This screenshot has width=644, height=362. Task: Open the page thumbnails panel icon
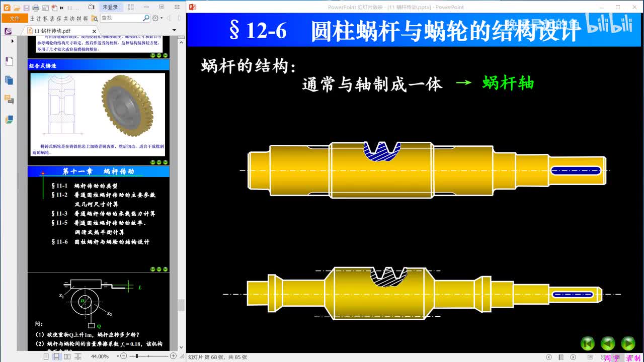(9, 80)
